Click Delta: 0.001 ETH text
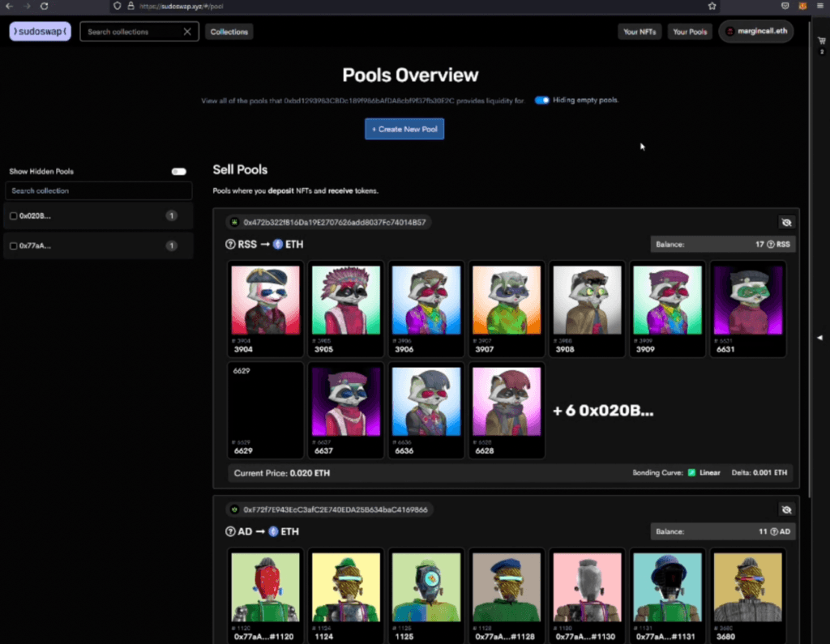This screenshot has height=644, width=830. [759, 472]
